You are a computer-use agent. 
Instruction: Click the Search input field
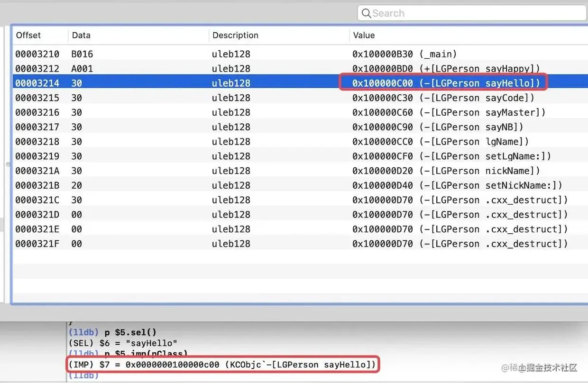[x=472, y=13]
